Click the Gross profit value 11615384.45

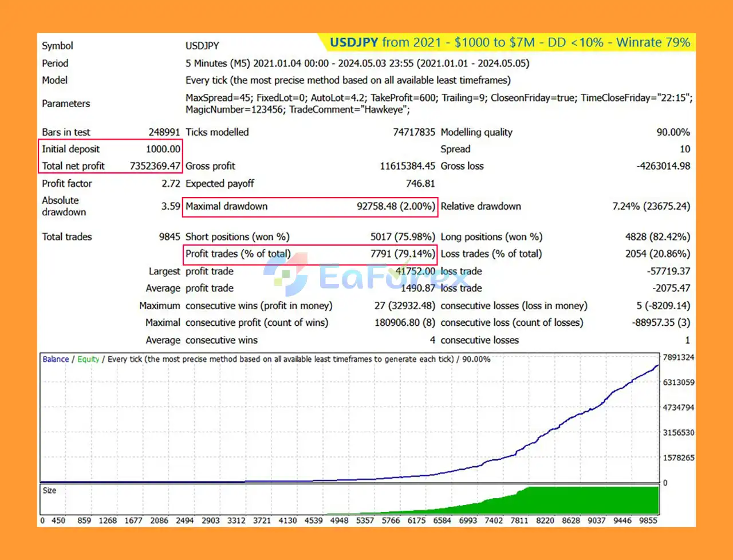click(407, 166)
